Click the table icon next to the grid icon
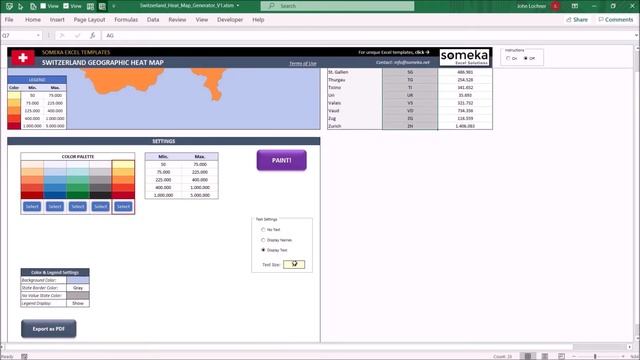This screenshot has width=640, height=360. (102, 6)
